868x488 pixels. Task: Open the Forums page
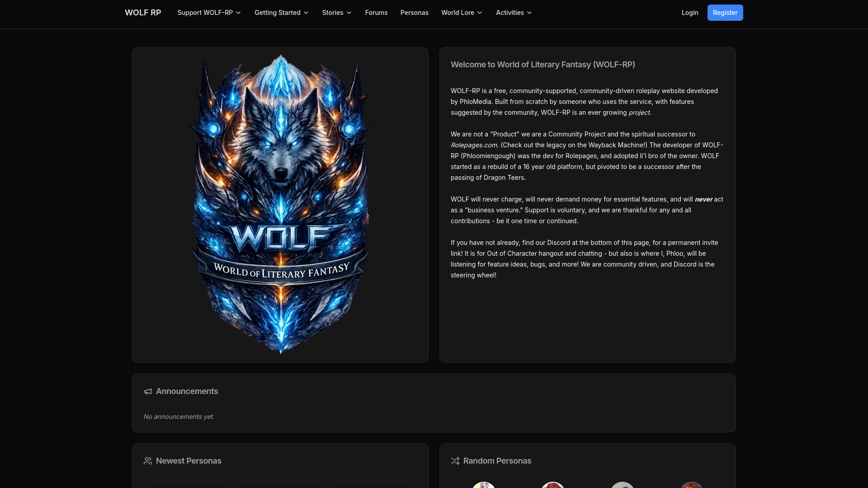pyautogui.click(x=376, y=13)
